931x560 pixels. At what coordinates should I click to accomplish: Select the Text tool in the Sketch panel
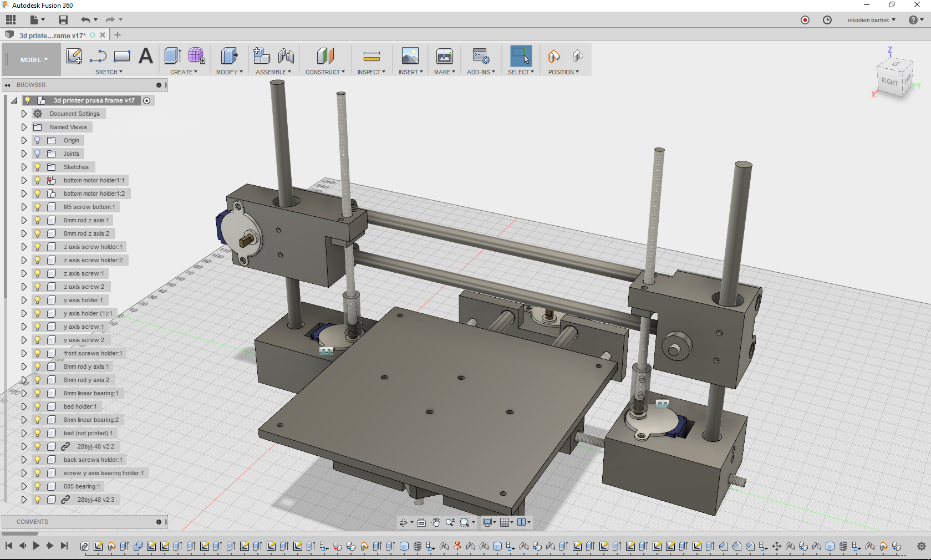coord(146,56)
